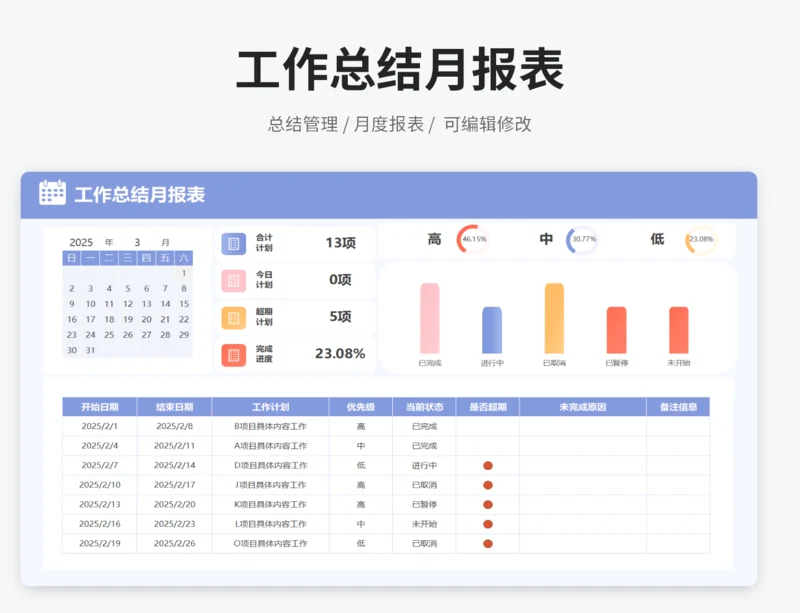Click the red 未开始 bar in chart
The image size is (800, 613).
tap(679, 330)
